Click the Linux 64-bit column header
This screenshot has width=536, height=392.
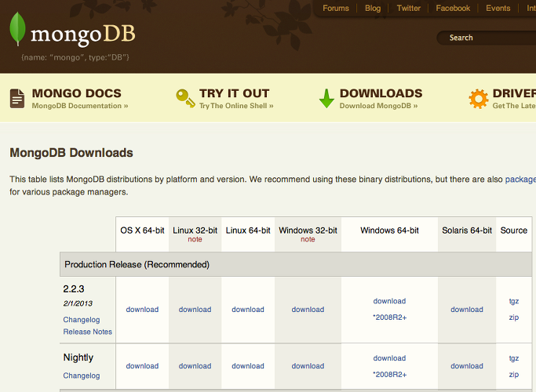[x=248, y=230]
